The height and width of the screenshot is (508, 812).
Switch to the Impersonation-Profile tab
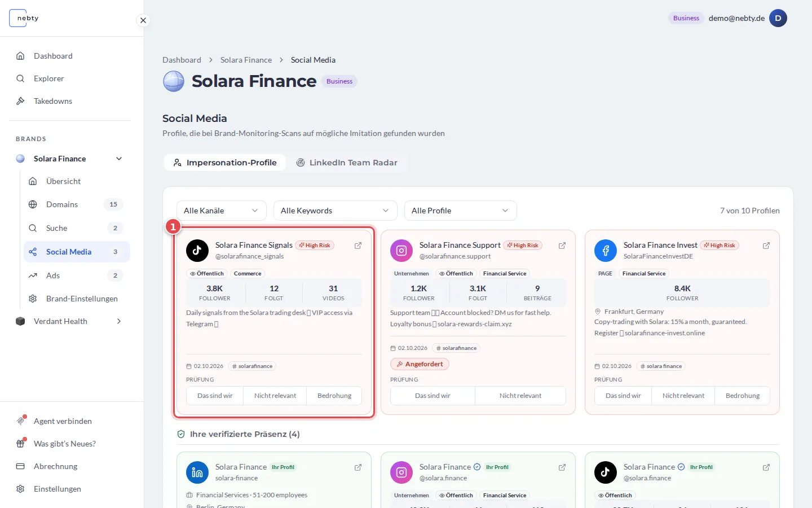[224, 163]
